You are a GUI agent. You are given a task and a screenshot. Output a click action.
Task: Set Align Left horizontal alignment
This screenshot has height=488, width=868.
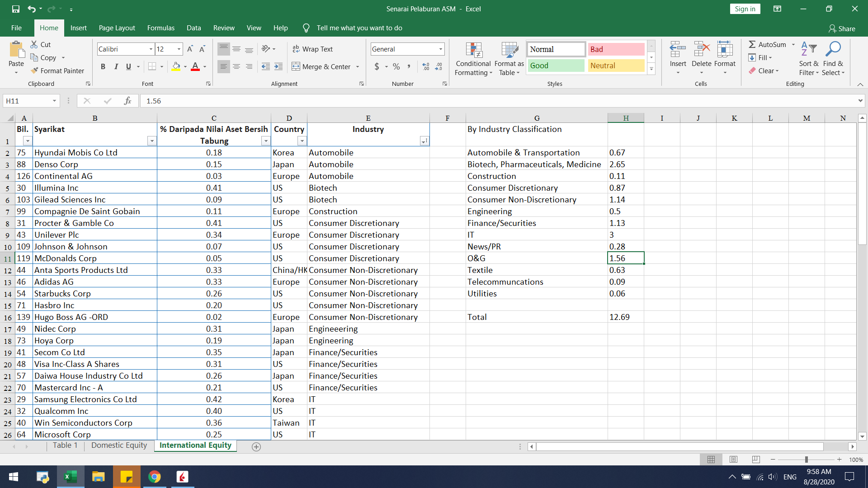point(223,66)
